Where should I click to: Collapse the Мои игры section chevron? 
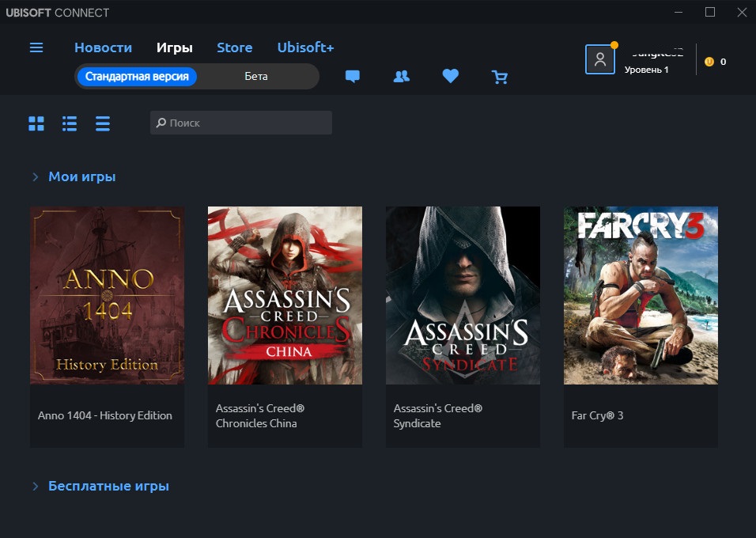pyautogui.click(x=36, y=177)
